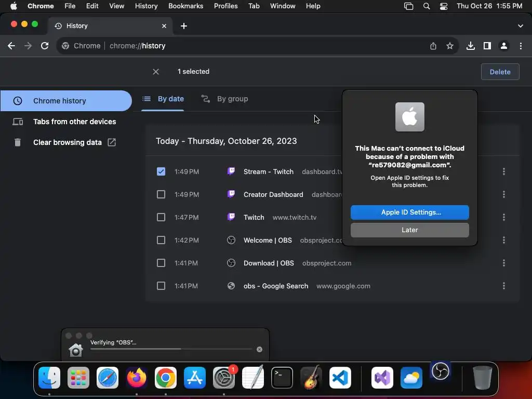This screenshot has height=399, width=532.
Task: Open TextEdit from the dock
Action: click(x=253, y=377)
